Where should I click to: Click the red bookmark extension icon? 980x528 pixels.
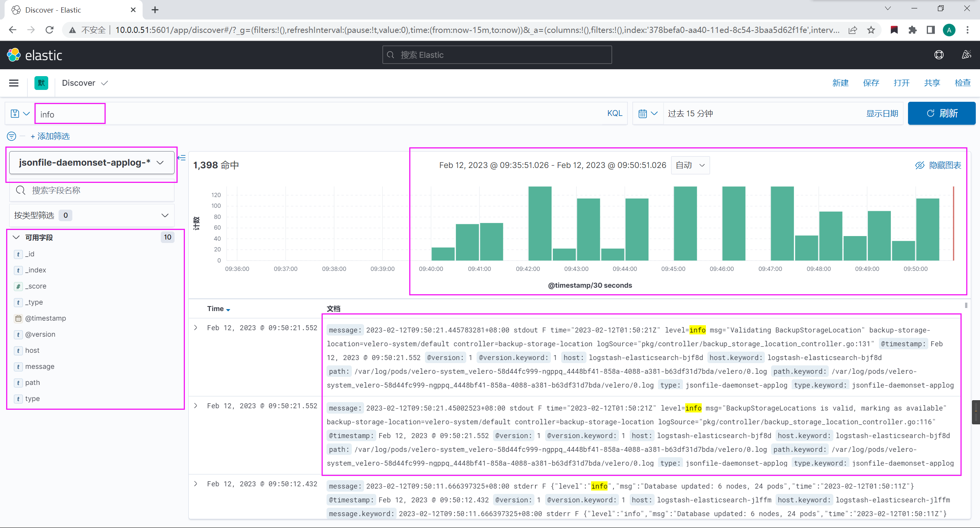point(894,30)
